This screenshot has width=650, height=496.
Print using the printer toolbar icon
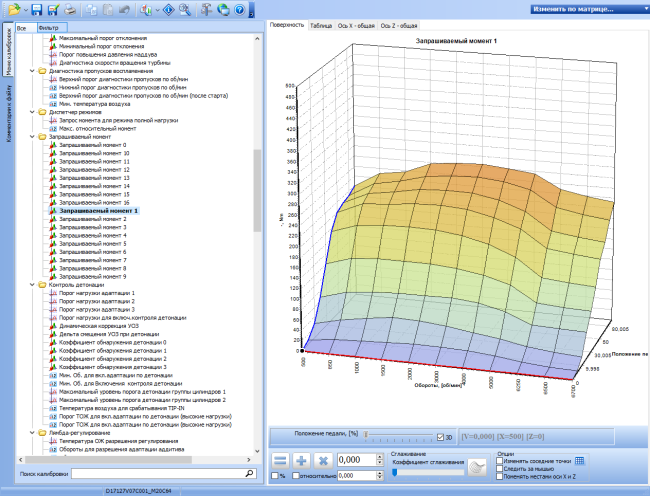[x=70, y=10]
